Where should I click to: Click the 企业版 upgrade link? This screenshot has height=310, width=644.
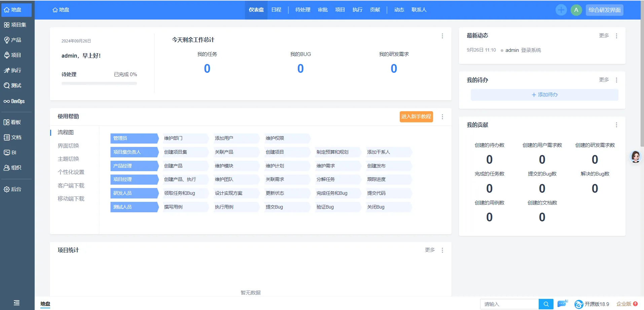(x=627, y=304)
